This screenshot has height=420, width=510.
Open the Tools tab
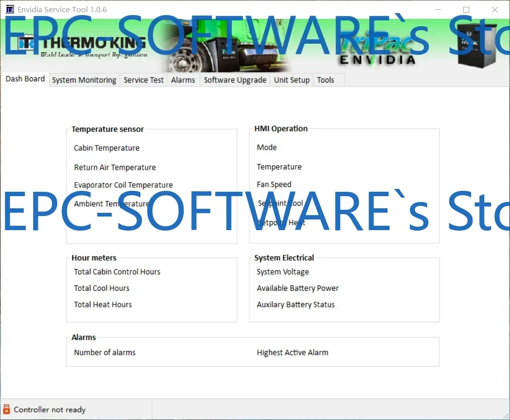[x=325, y=80]
